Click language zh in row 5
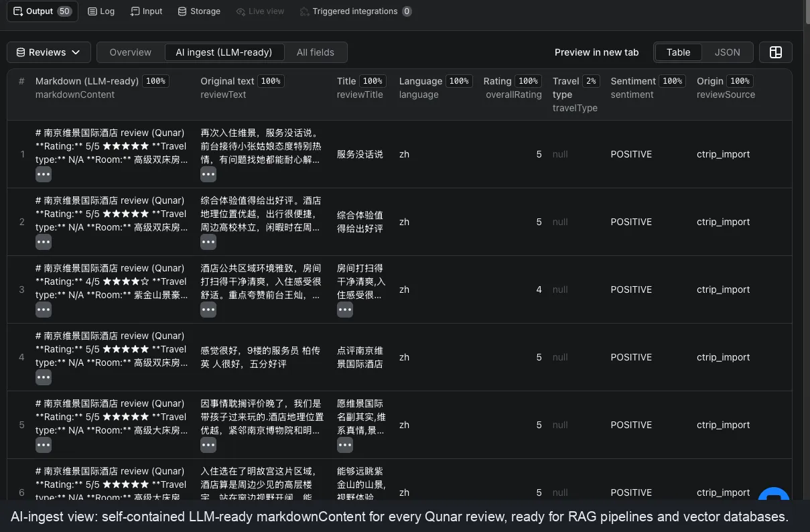The height and width of the screenshot is (532, 810). tap(404, 425)
